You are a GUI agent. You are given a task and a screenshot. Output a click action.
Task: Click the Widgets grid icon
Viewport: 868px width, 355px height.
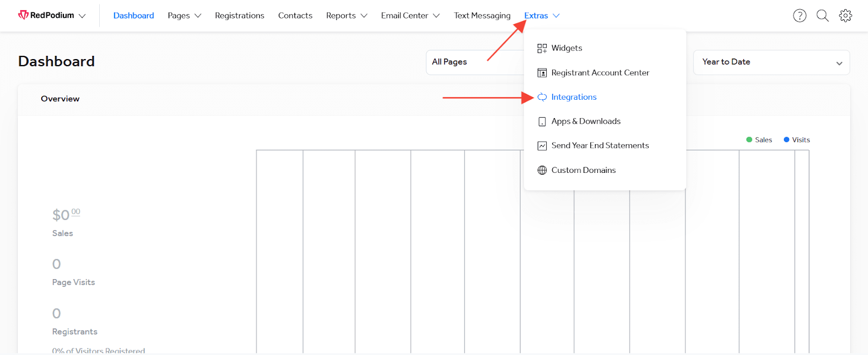coord(542,48)
